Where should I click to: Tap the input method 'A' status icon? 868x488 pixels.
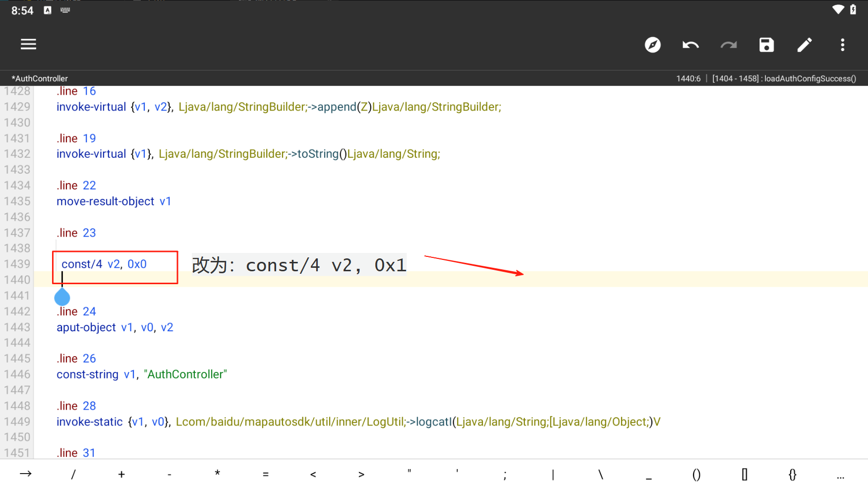click(48, 10)
